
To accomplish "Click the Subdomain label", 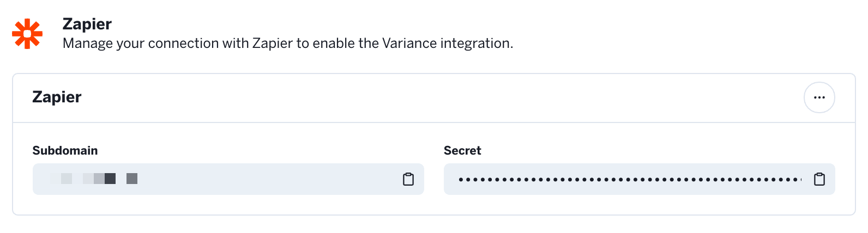I will [x=65, y=151].
